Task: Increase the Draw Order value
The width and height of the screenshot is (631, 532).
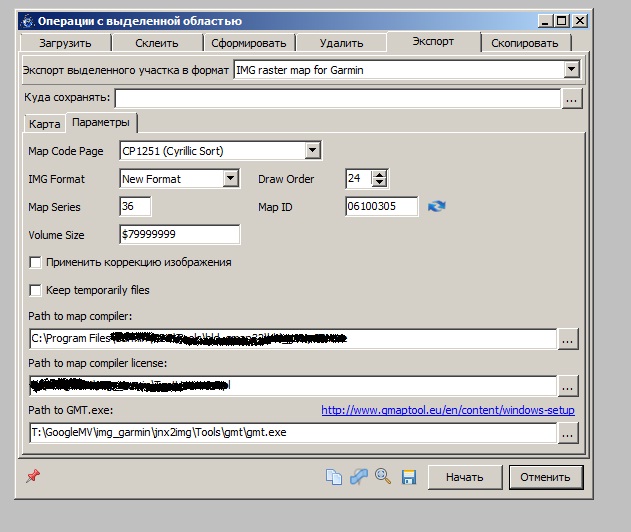Action: 379,175
